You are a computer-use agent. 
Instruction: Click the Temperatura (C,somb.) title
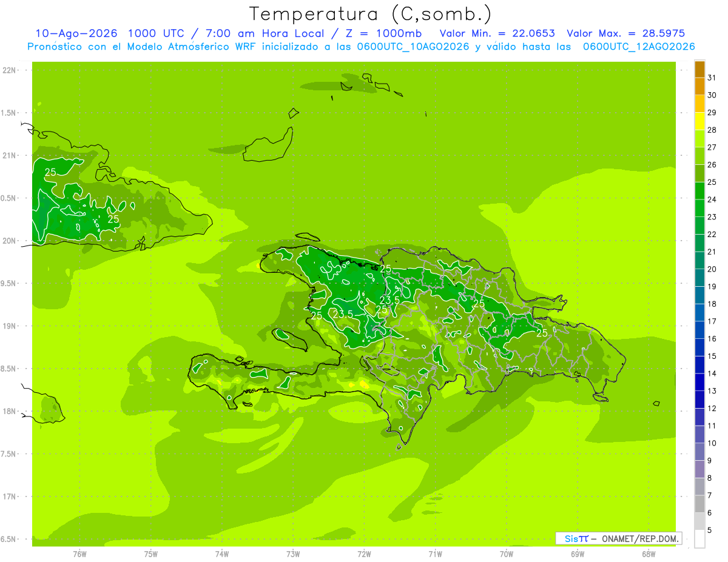370,14
